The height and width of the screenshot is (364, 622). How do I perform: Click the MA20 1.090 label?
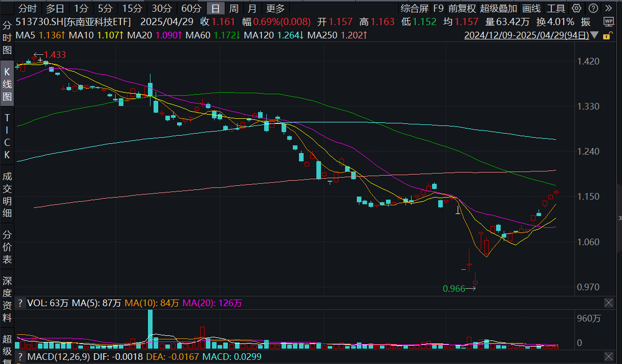[155, 35]
